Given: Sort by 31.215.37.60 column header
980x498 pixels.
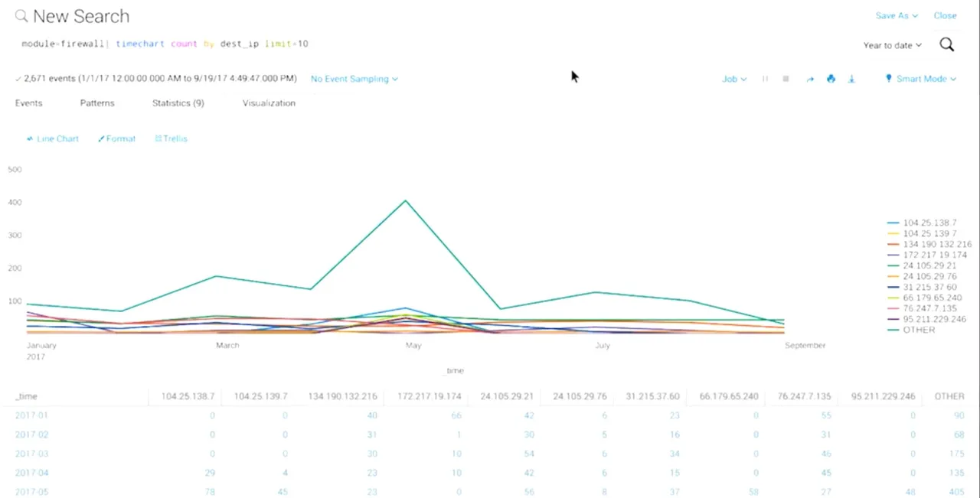Looking at the screenshot, I should 652,396.
